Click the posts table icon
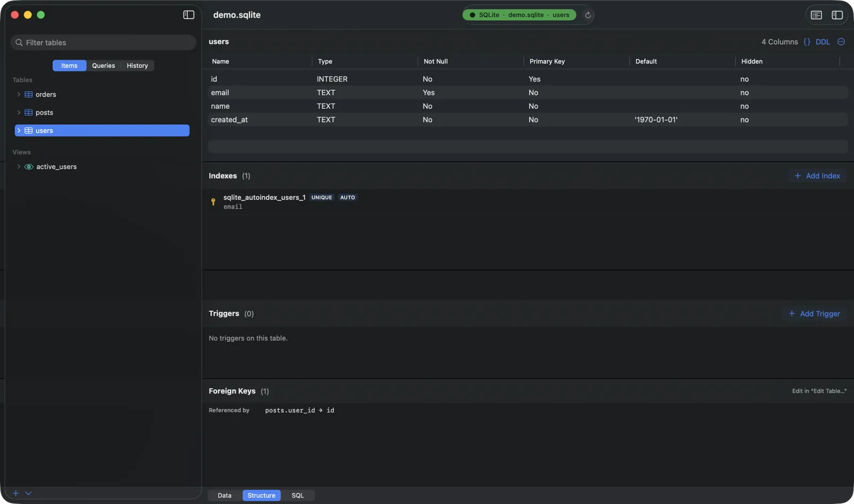854x504 pixels. [29, 113]
